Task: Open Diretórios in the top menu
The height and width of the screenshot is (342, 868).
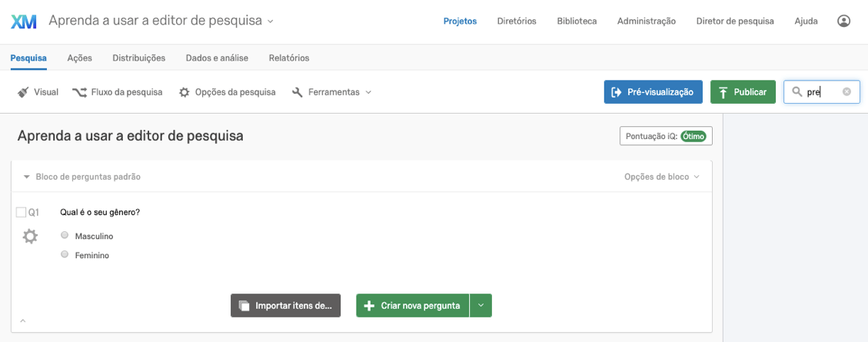Action: click(517, 22)
